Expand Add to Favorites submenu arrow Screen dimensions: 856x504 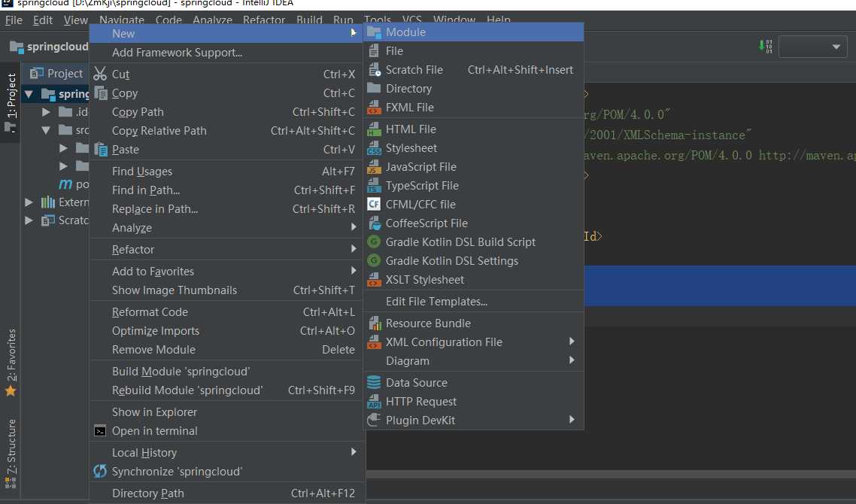[354, 271]
